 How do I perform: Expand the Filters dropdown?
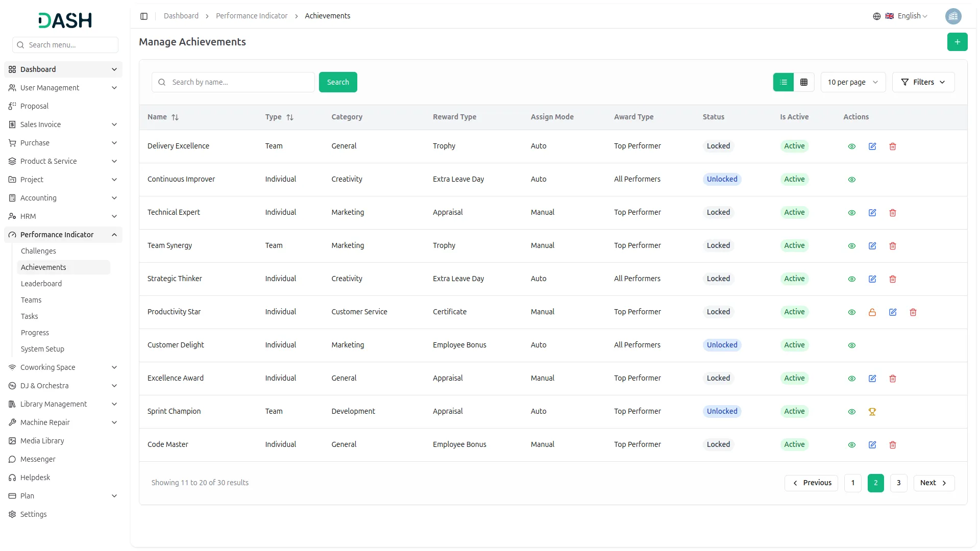point(923,82)
